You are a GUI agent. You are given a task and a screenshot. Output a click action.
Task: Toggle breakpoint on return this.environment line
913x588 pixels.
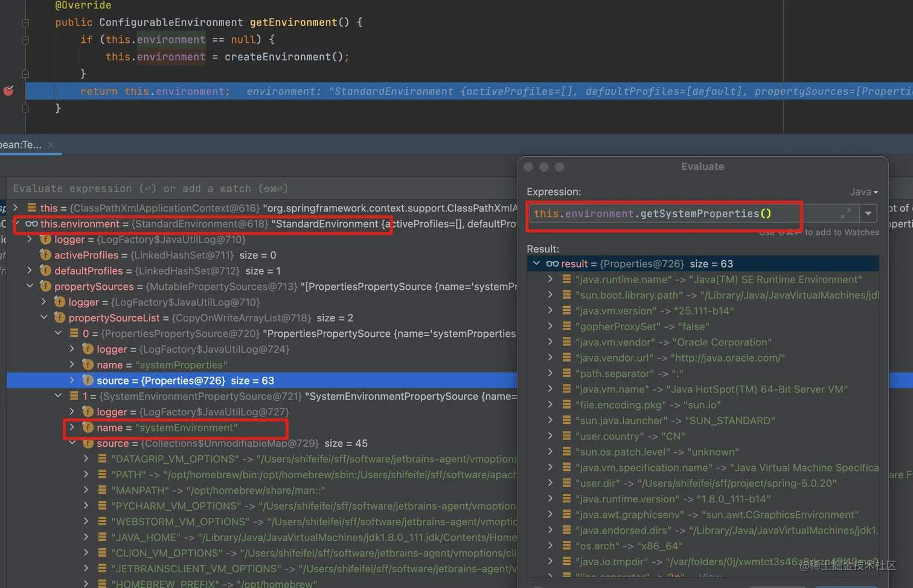8,91
